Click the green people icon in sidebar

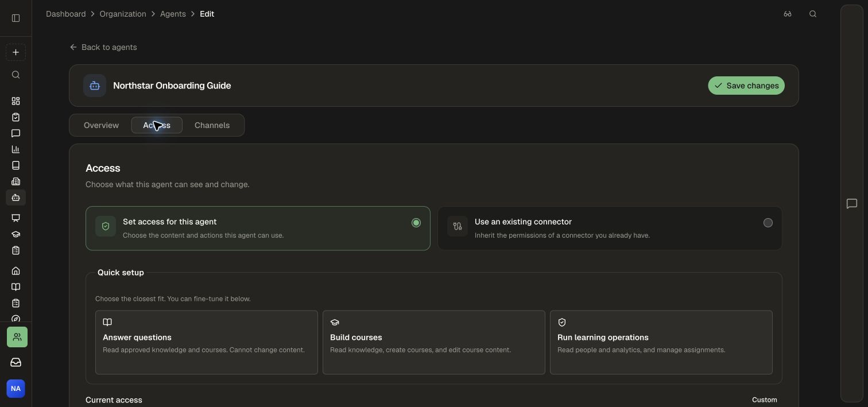pos(17,337)
